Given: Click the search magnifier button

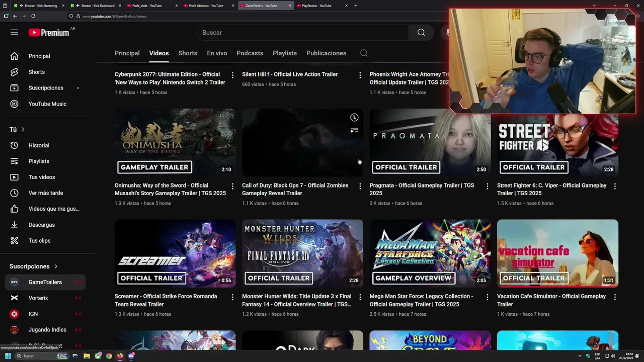Looking at the screenshot, I should point(421,33).
